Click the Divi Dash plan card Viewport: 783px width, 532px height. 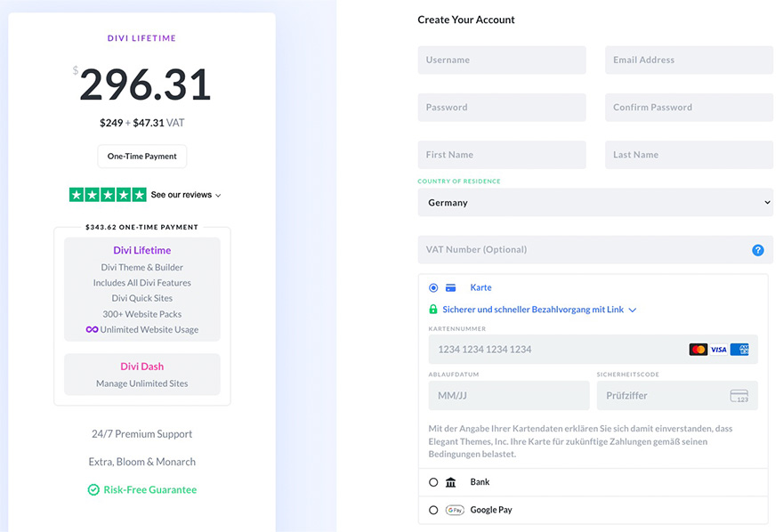pos(142,375)
